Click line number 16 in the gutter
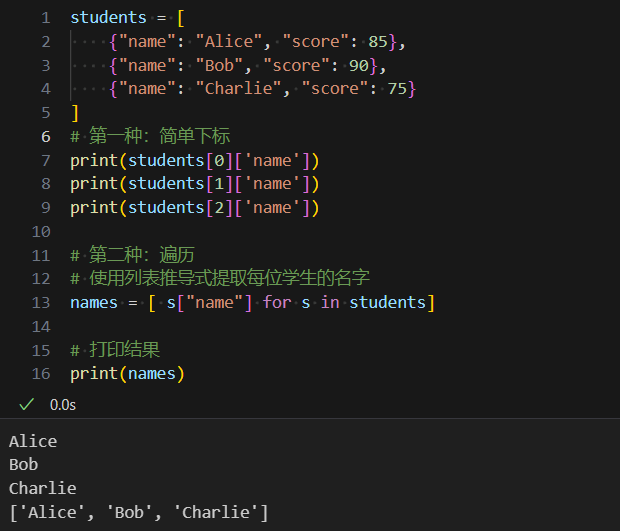 tap(41, 374)
